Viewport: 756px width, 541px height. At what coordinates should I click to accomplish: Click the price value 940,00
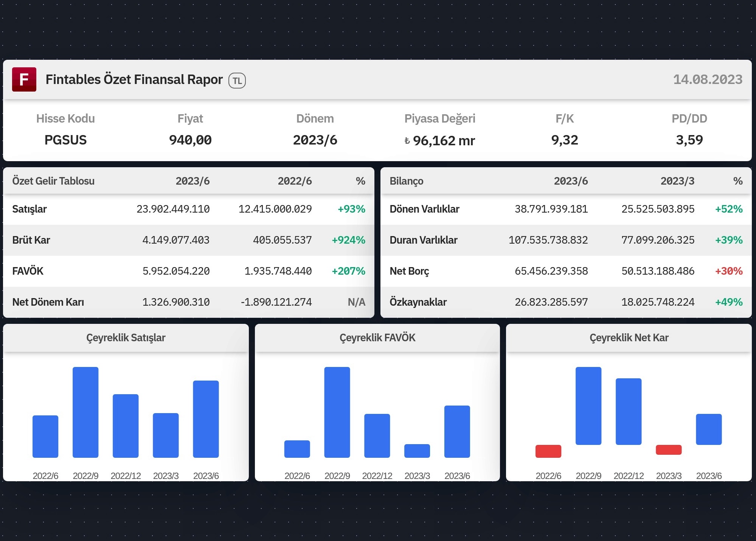click(190, 140)
